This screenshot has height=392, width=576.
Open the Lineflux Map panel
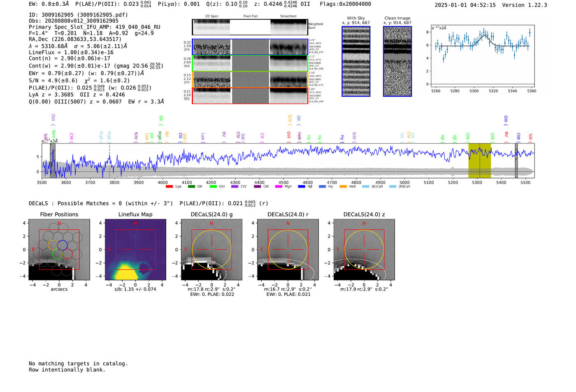click(135, 250)
